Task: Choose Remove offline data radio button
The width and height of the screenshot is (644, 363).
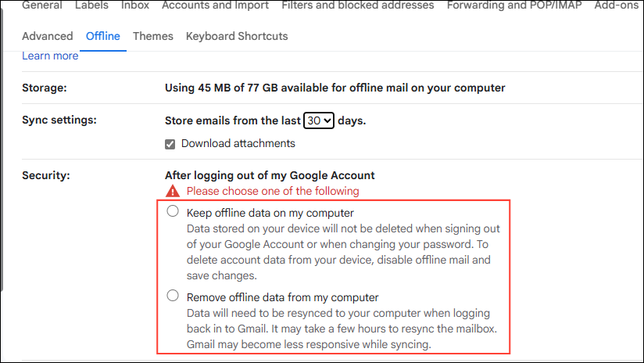Action: [173, 296]
